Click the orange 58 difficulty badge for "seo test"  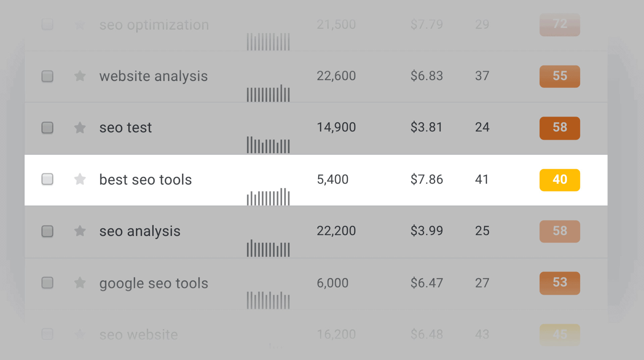coord(559,128)
